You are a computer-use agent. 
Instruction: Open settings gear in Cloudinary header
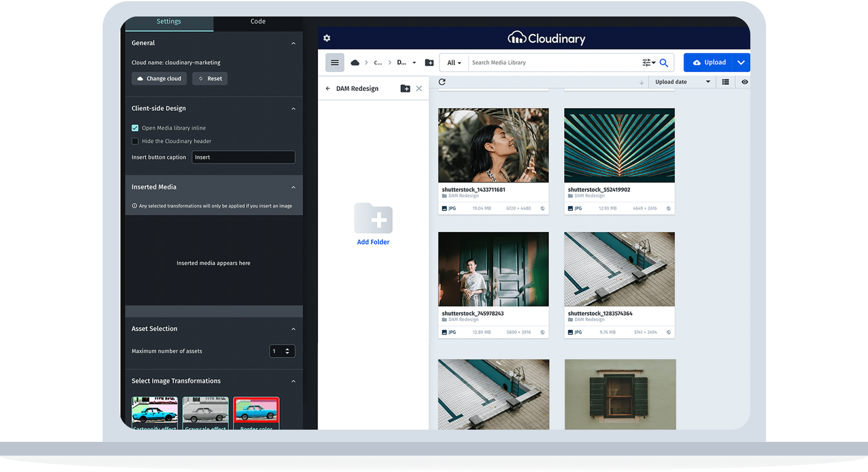[326, 38]
